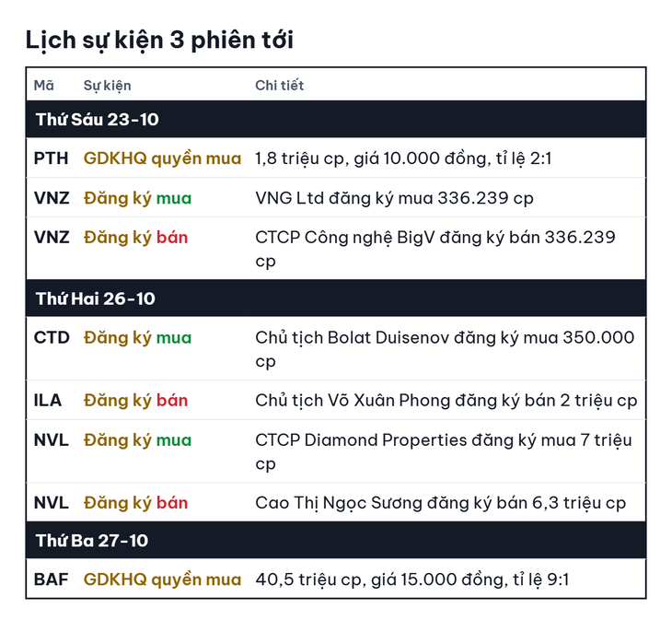672x620 pixels.
Task: Open the CTD stock code
Action: point(52,338)
